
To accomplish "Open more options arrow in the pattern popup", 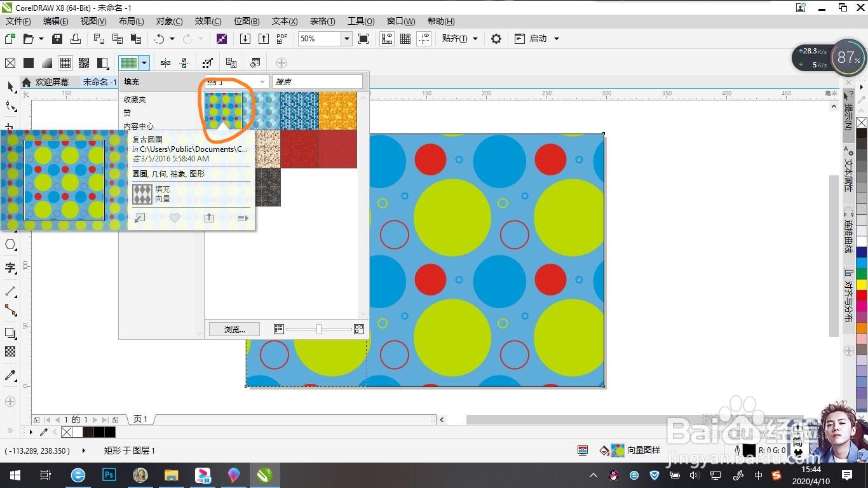I will [243, 218].
